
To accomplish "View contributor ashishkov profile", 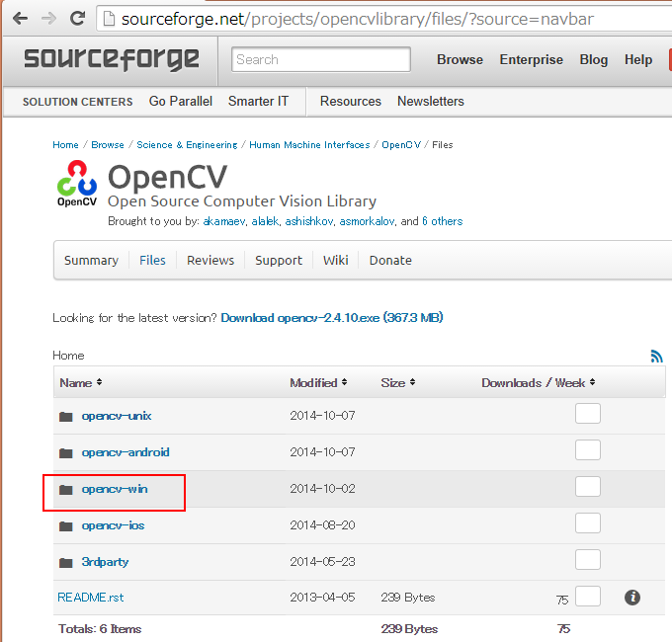I will (x=309, y=221).
